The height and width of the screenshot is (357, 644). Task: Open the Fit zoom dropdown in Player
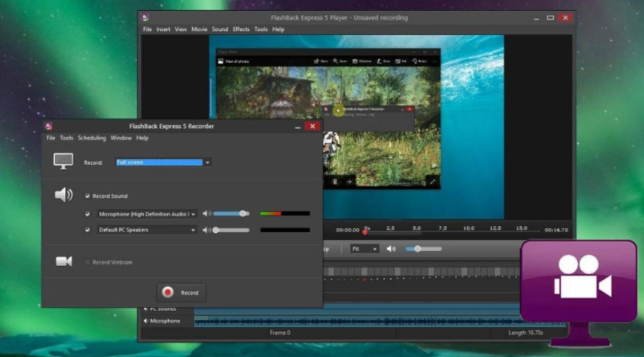click(x=364, y=249)
